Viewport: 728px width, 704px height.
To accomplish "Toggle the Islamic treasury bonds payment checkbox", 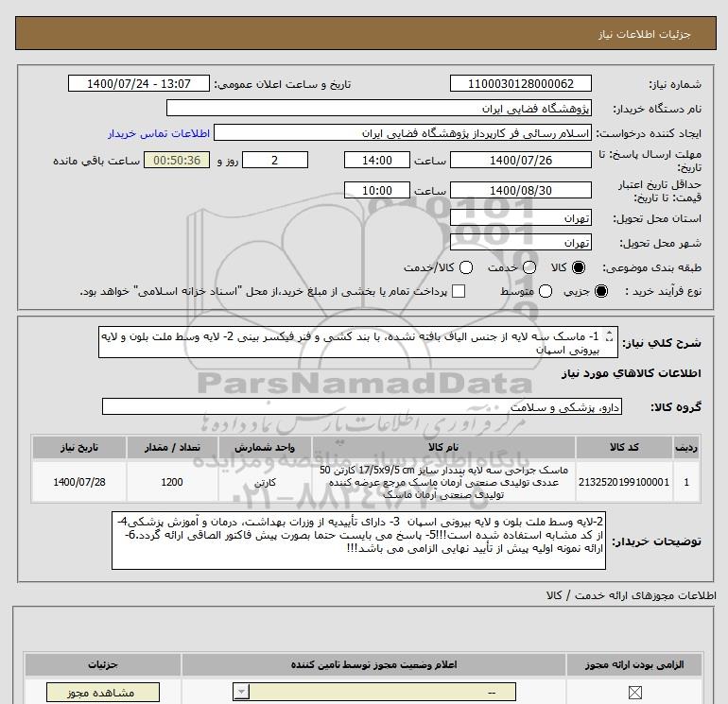I will coord(459,291).
